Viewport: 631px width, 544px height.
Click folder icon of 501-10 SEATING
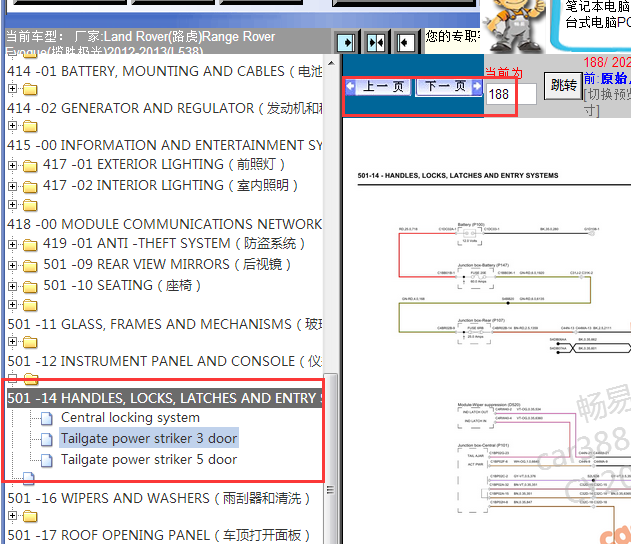coord(30,287)
